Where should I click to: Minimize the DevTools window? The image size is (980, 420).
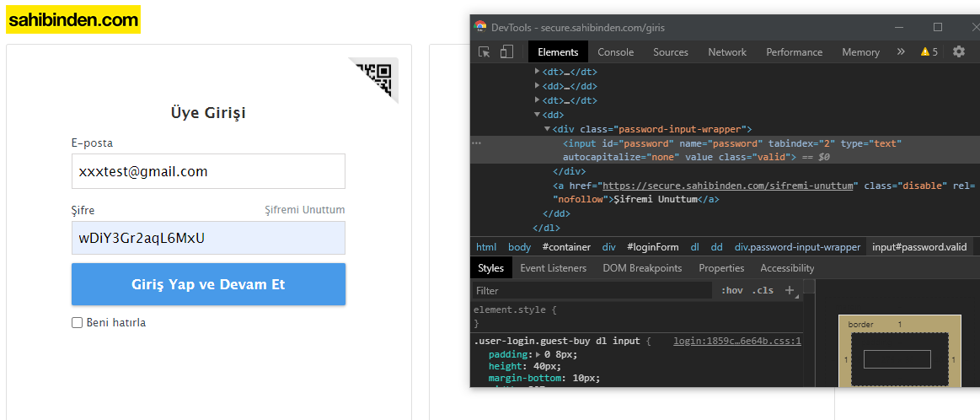point(899,27)
